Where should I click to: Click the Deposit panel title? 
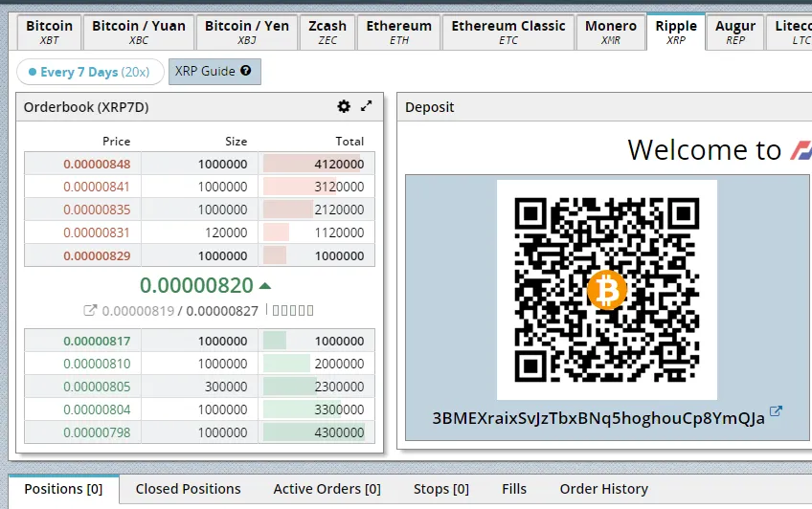click(x=429, y=107)
